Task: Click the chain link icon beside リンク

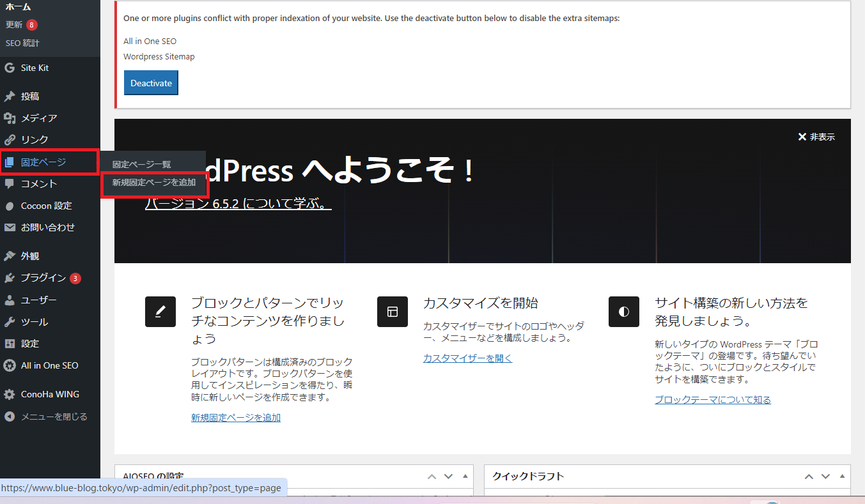Action: [x=10, y=139]
